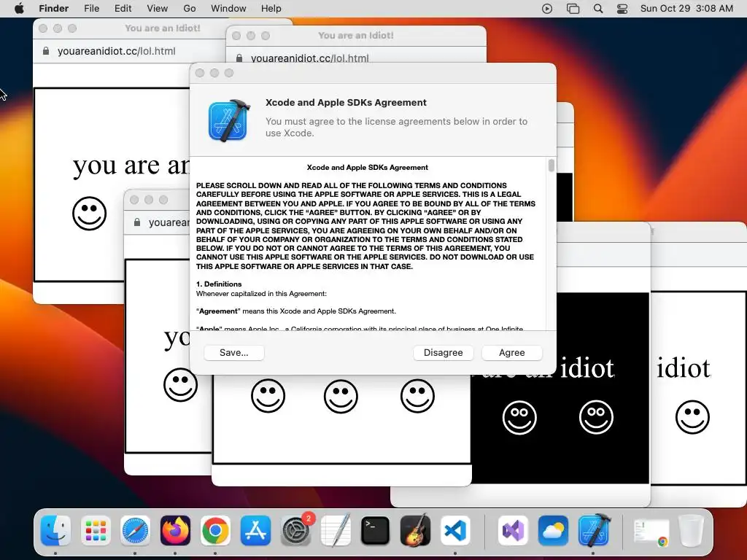Launch Firefox from the Dock
The image size is (747, 560).
point(175,531)
